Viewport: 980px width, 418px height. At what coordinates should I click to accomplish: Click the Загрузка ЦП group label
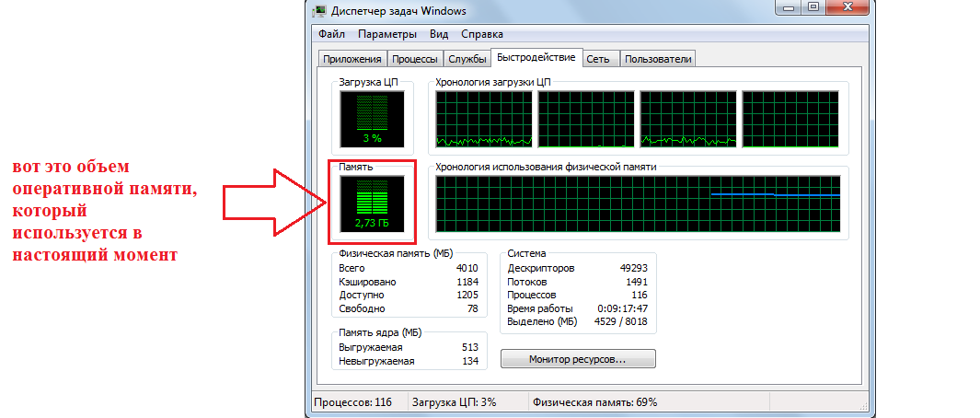click(x=368, y=81)
